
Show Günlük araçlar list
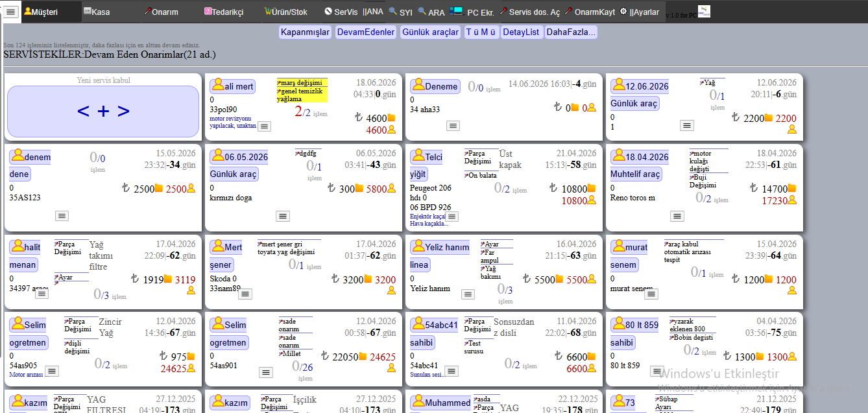pyautogui.click(x=430, y=32)
